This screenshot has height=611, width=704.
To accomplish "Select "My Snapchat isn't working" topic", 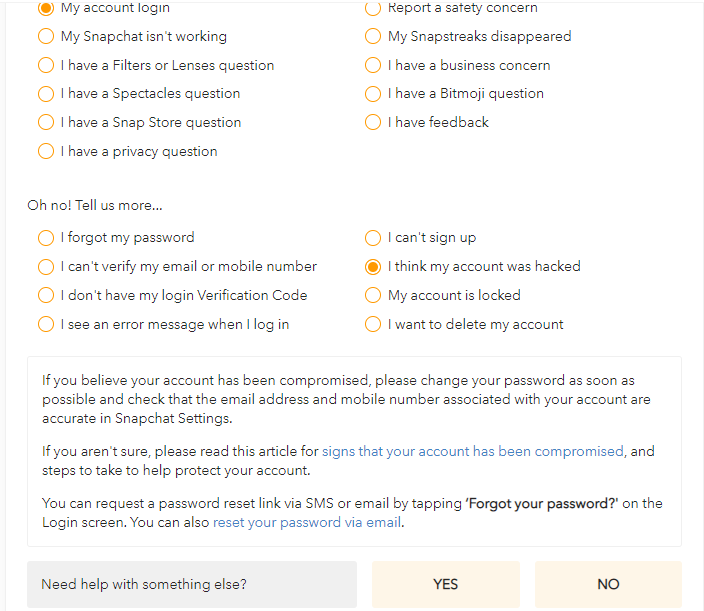I will pos(46,36).
